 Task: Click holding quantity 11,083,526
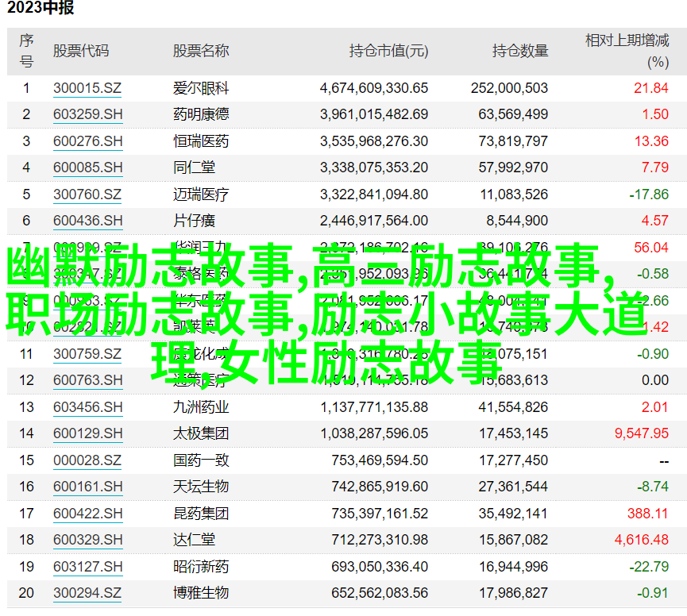pos(514,194)
